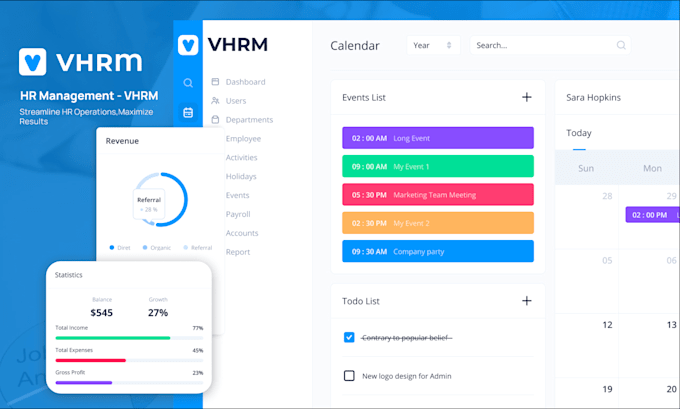Click the Revenue card title
Viewport: 680px width, 409px height.
pyautogui.click(x=122, y=141)
